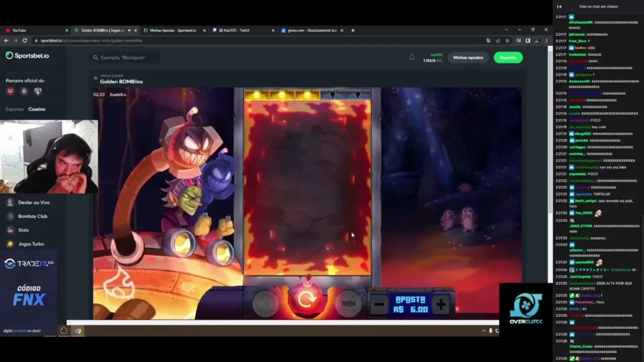Mute the Golden BOMBlins tab audio
Image resolution: width=644 pixels, height=362 pixels.
129,30
